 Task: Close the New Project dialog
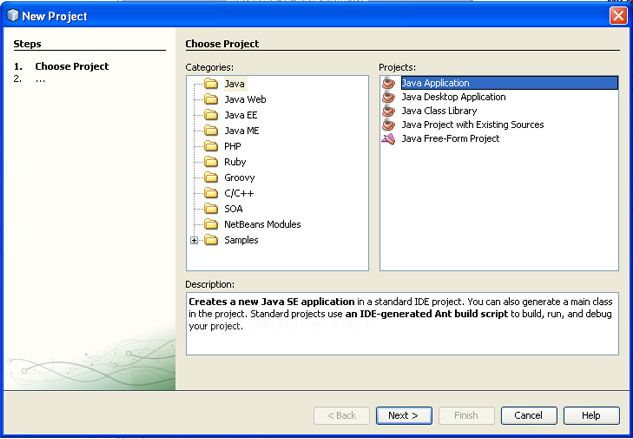tap(618, 16)
